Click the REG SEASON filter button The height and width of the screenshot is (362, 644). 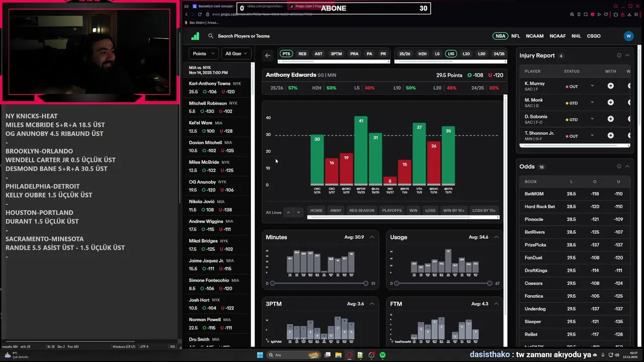tap(362, 210)
